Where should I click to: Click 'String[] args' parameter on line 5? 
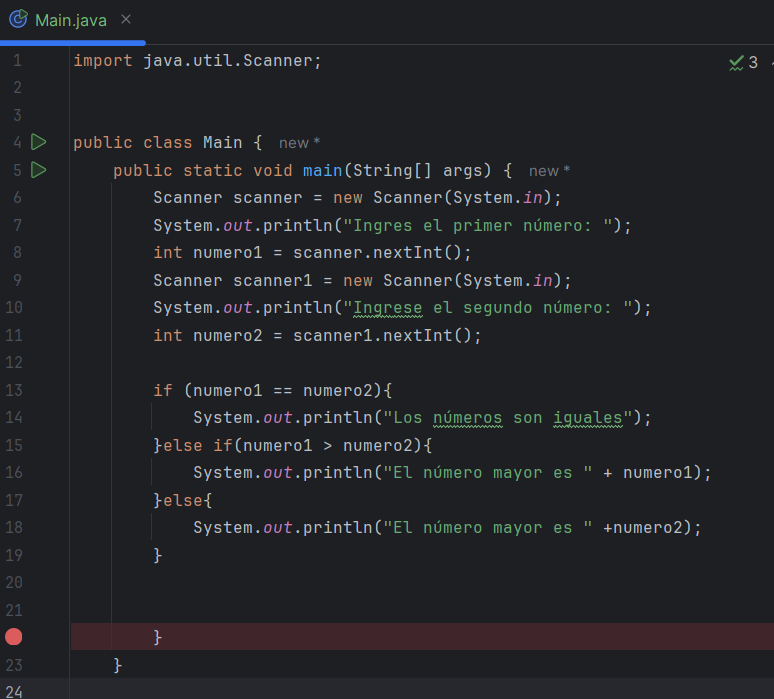tap(417, 170)
